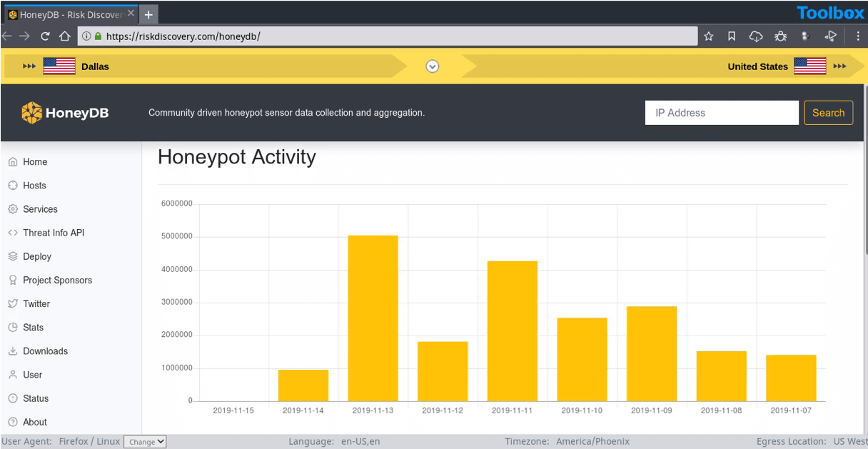Click the About question mark icon
The height and width of the screenshot is (449, 868).
(x=13, y=422)
